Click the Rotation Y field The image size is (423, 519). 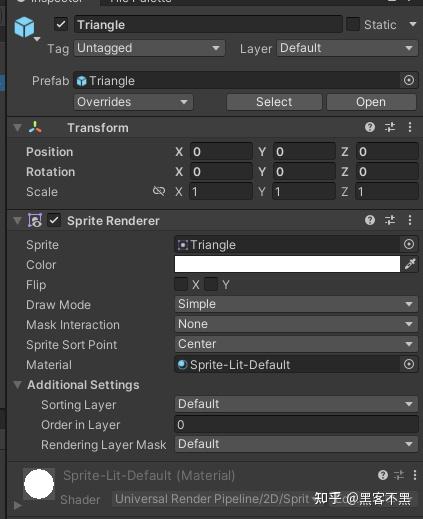coord(304,172)
